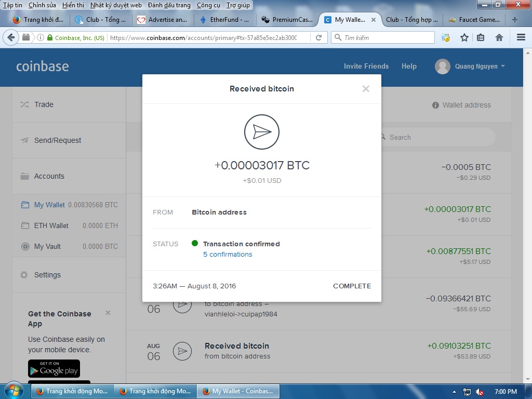The width and height of the screenshot is (532, 399).
Task: Reload the page with refresh icon
Action: [318, 37]
